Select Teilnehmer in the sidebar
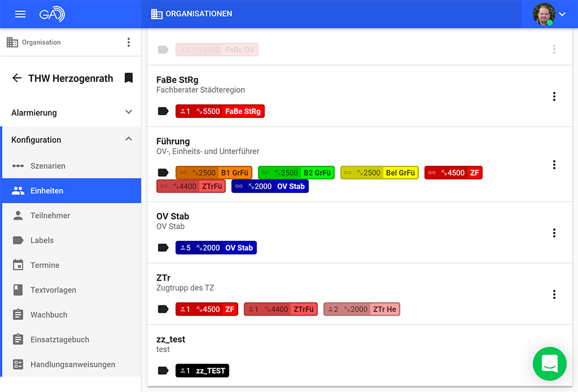 click(x=50, y=215)
